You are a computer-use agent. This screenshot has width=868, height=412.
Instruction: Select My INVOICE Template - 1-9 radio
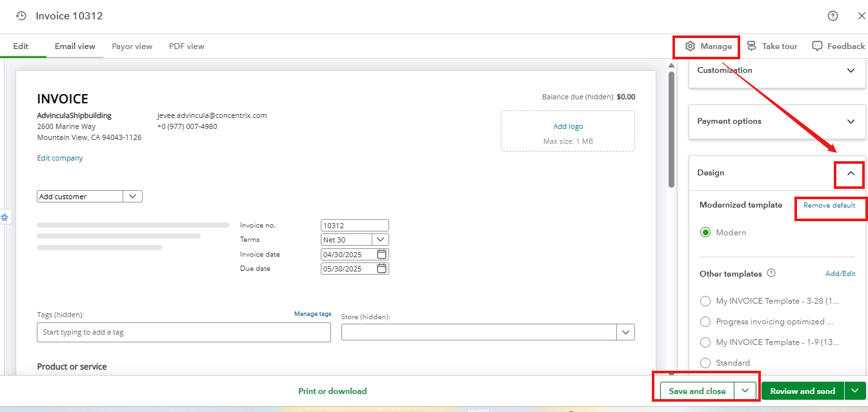point(705,342)
